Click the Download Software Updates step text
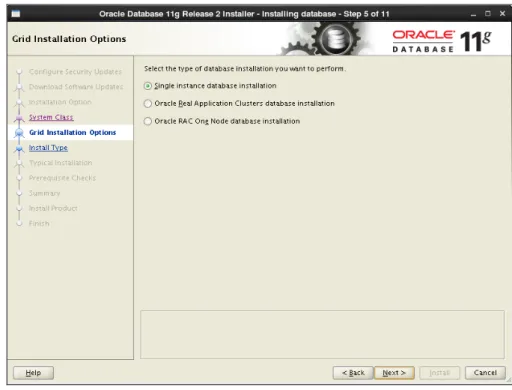Image resolution: width=512 pixels, height=390 pixels. pos(76,87)
